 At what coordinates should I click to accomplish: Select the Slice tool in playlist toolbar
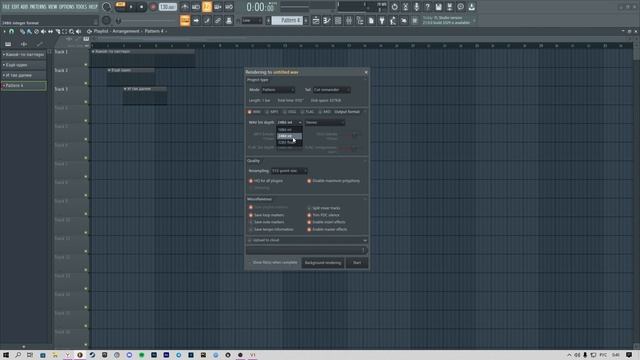pos(58,31)
